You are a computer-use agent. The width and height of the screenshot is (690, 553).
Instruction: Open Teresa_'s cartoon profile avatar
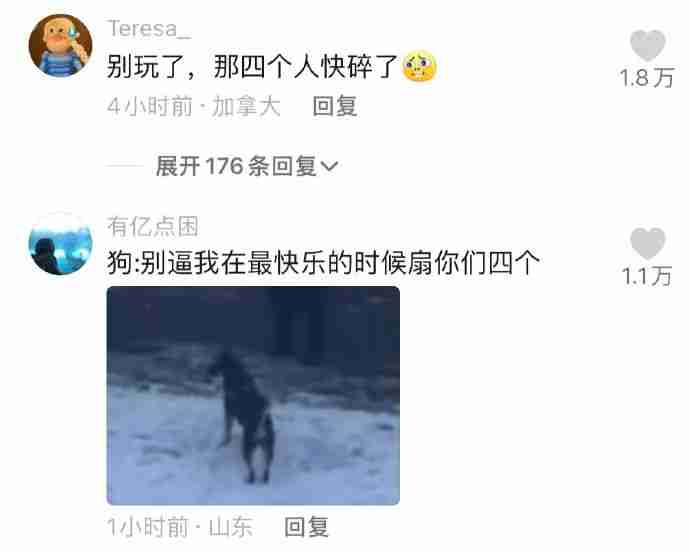60,46
